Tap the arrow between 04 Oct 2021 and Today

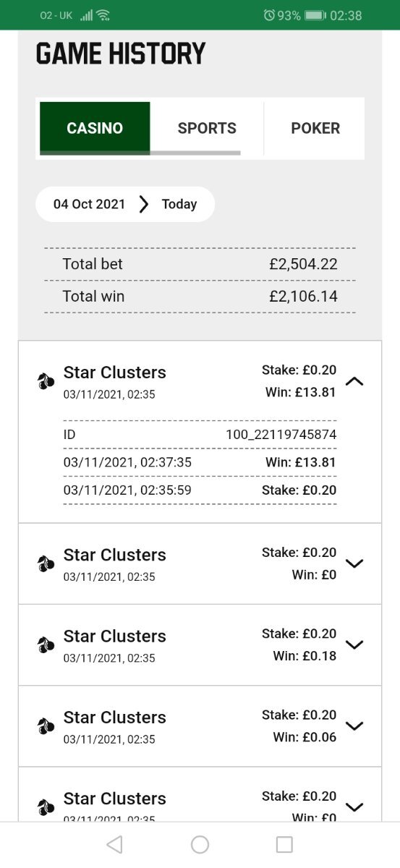pos(143,204)
